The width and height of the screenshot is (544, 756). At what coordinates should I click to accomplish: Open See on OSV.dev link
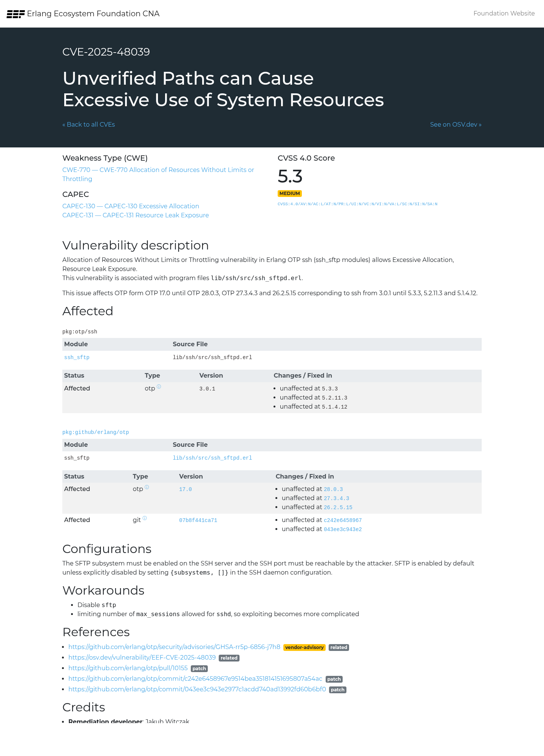click(x=456, y=124)
